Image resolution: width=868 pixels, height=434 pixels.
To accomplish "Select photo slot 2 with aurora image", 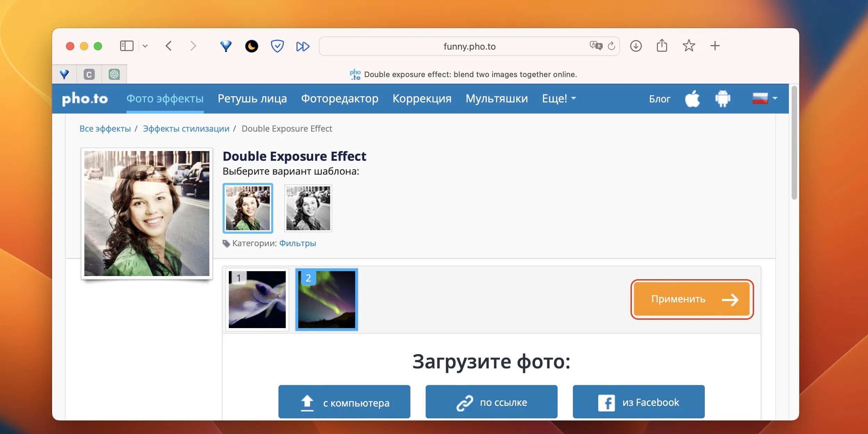I will tap(326, 299).
